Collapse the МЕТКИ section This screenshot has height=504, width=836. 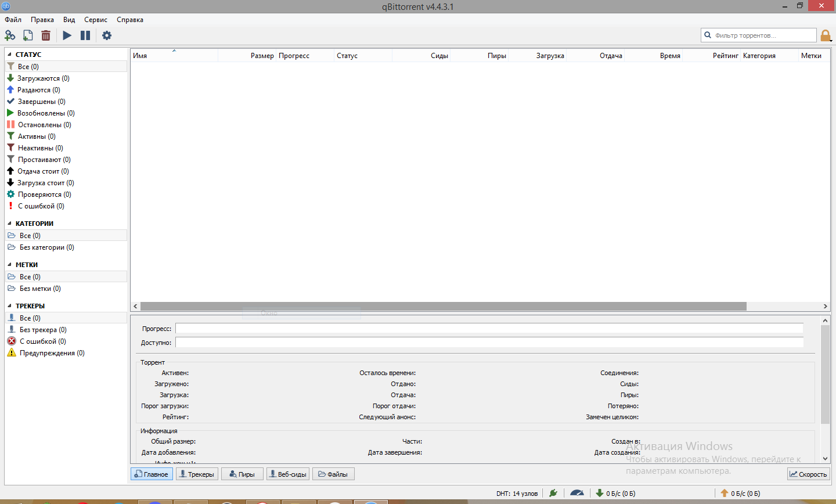tap(9, 265)
